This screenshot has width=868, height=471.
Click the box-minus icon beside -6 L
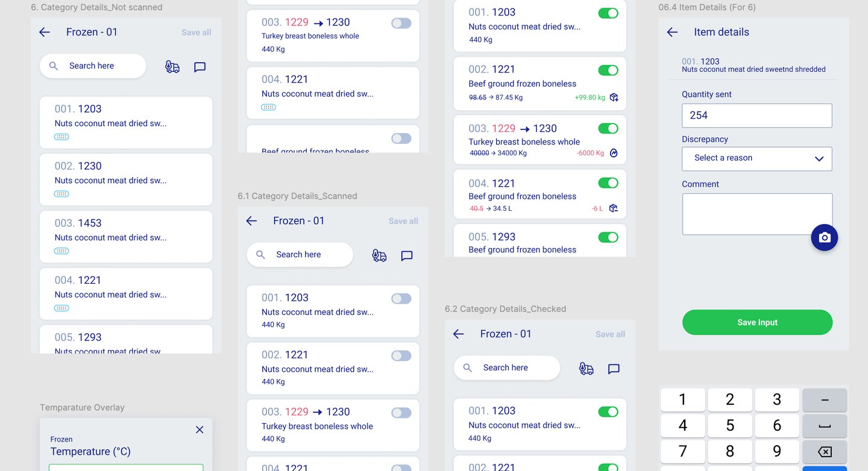614,208
